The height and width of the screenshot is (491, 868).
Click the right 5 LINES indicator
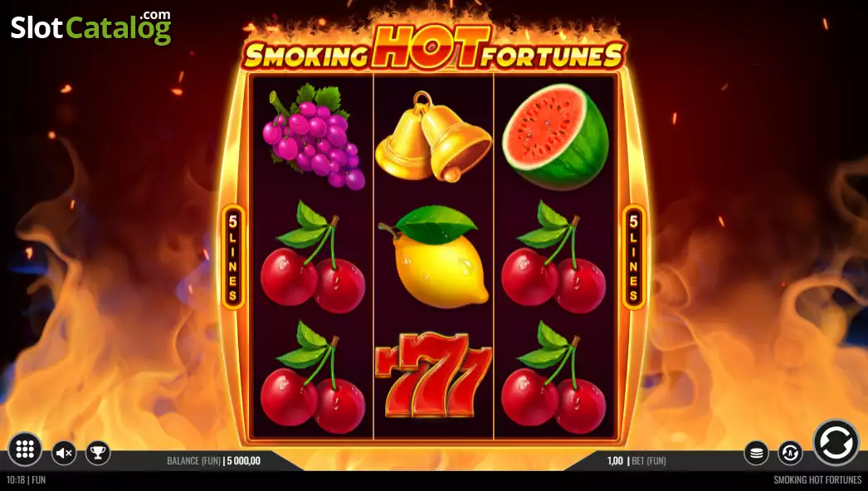tap(634, 257)
